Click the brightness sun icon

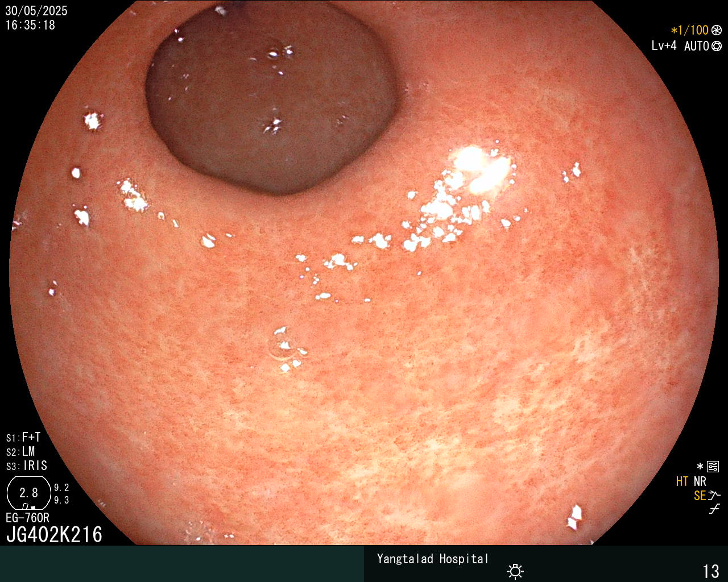[515, 571]
